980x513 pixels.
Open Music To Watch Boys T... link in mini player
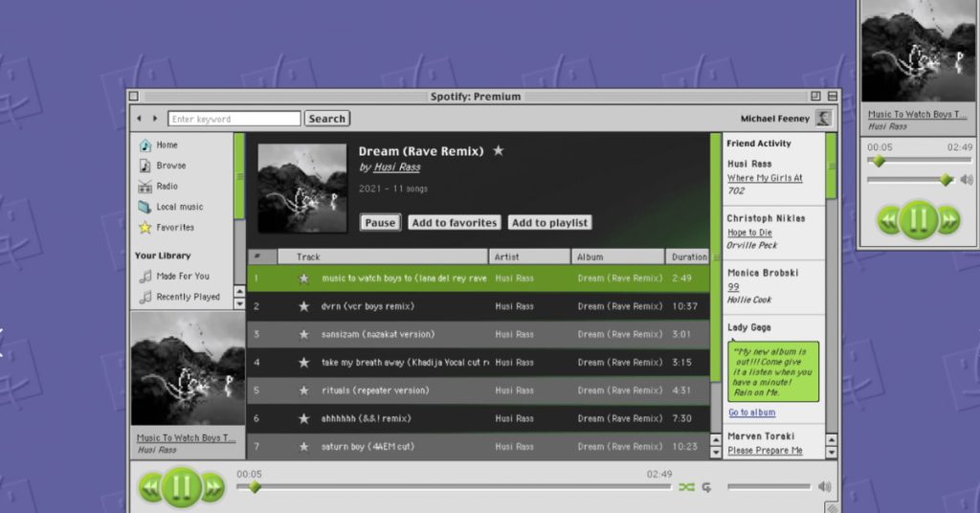click(917, 114)
